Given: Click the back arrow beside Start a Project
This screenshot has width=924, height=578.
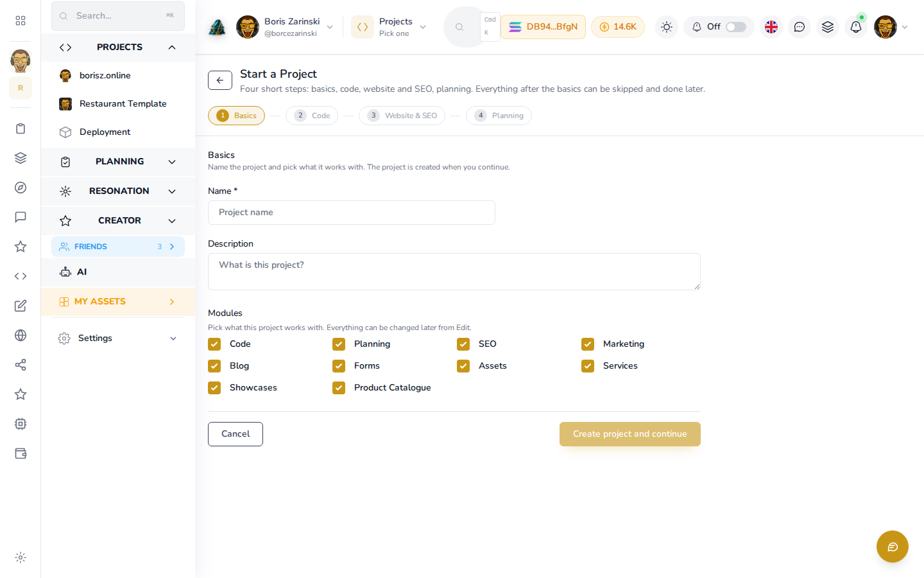Looking at the screenshot, I should click(220, 80).
